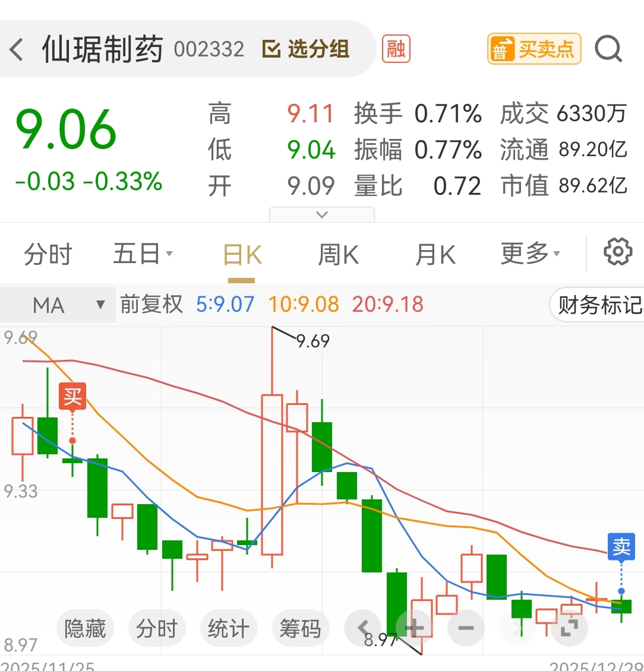Image resolution: width=644 pixels, height=671 pixels.
Task: Toggle 财务标记 financial markers
Action: (597, 305)
